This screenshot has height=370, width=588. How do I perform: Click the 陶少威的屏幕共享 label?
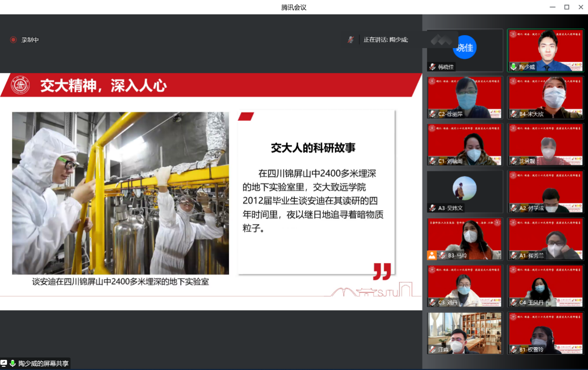tap(44, 364)
